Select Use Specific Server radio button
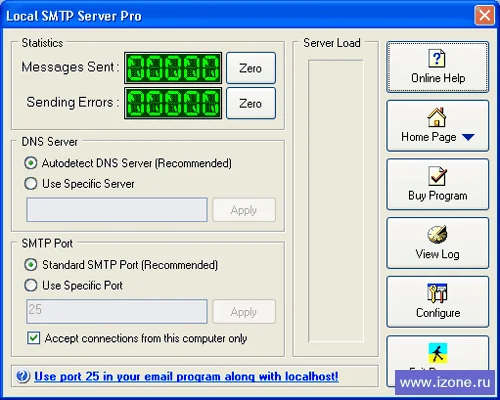The width and height of the screenshot is (500, 400). coord(31,183)
